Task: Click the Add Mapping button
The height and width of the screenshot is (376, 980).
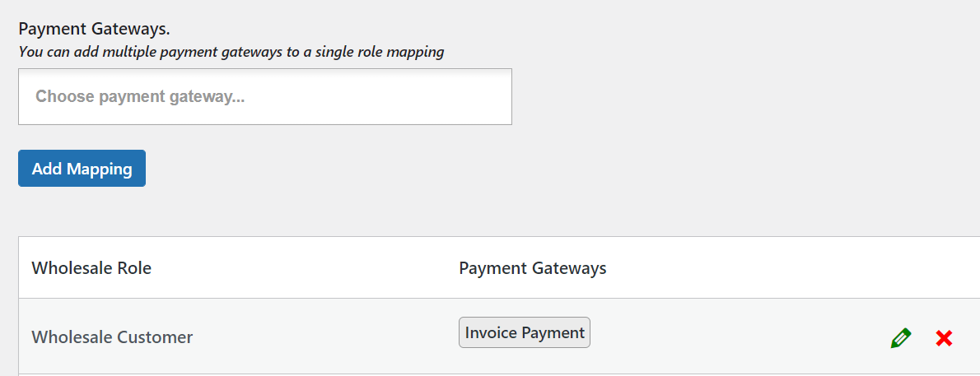Action: coord(82,169)
